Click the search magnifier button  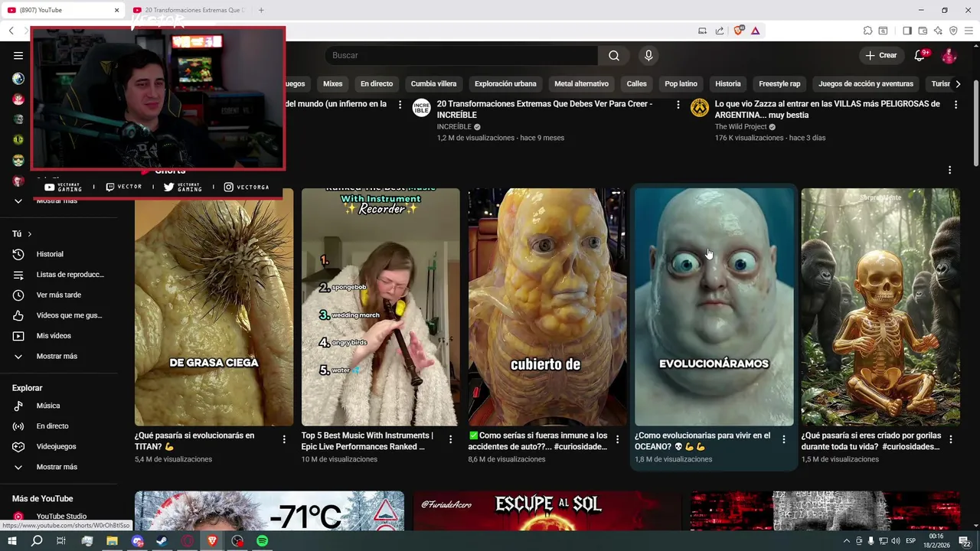[x=614, y=55]
